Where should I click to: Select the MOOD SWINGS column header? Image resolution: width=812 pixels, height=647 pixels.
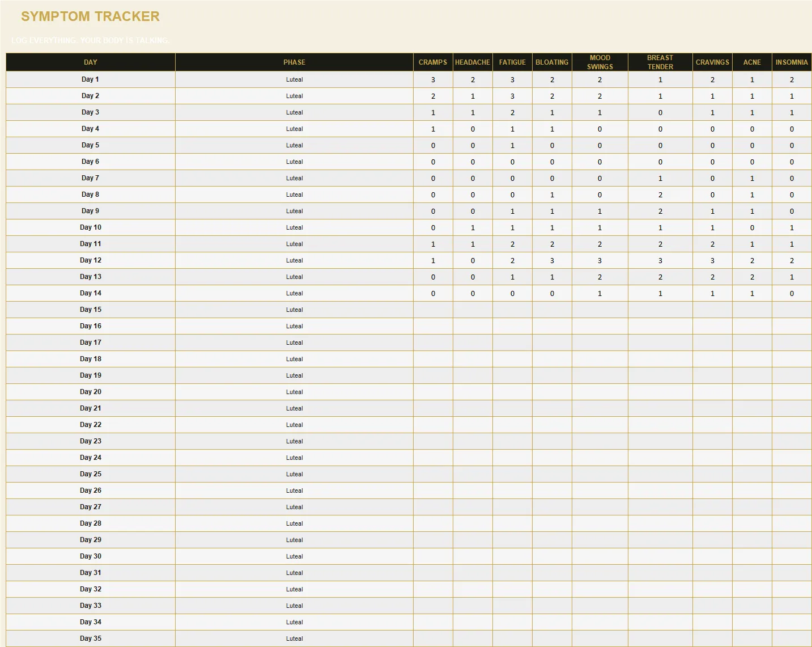point(600,62)
